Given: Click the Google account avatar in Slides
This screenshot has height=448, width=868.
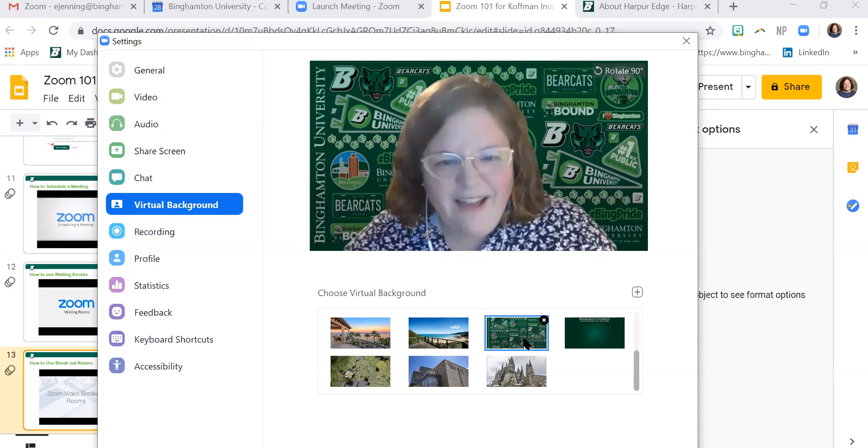Looking at the screenshot, I should coord(846,87).
